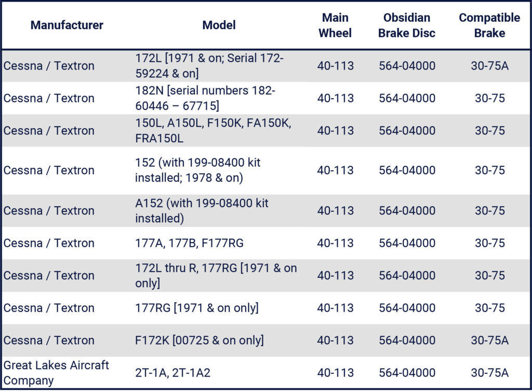
Task: Select the 30-75A brake in the 2T-1A row
Action: pos(489,373)
